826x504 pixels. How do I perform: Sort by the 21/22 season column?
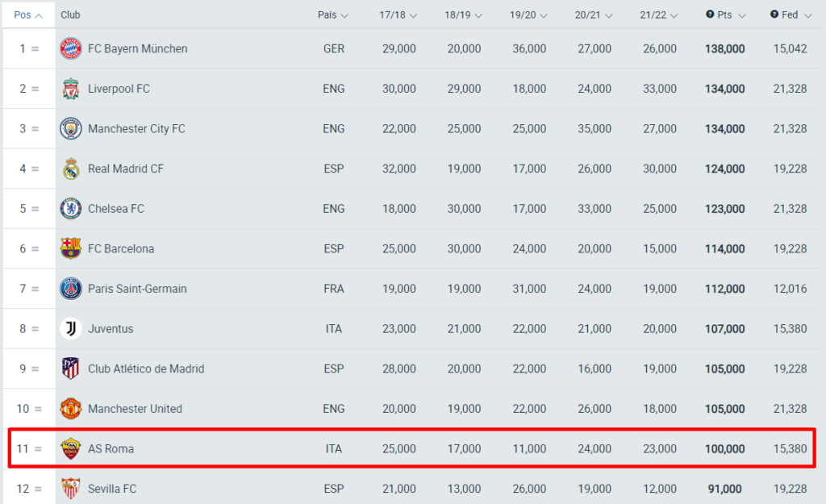659,15
